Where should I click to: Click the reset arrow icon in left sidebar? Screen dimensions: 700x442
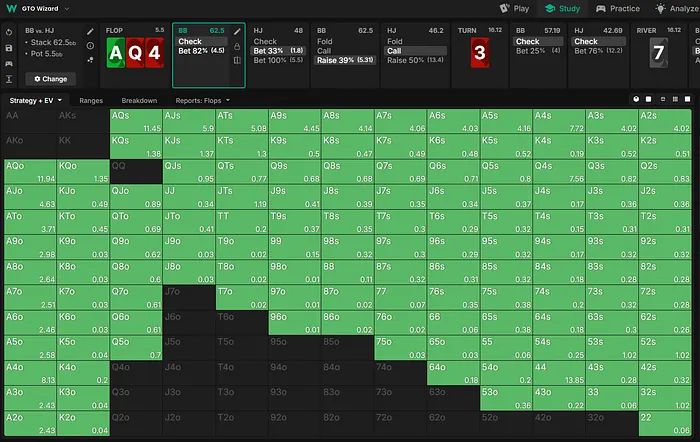pyautogui.click(x=9, y=32)
